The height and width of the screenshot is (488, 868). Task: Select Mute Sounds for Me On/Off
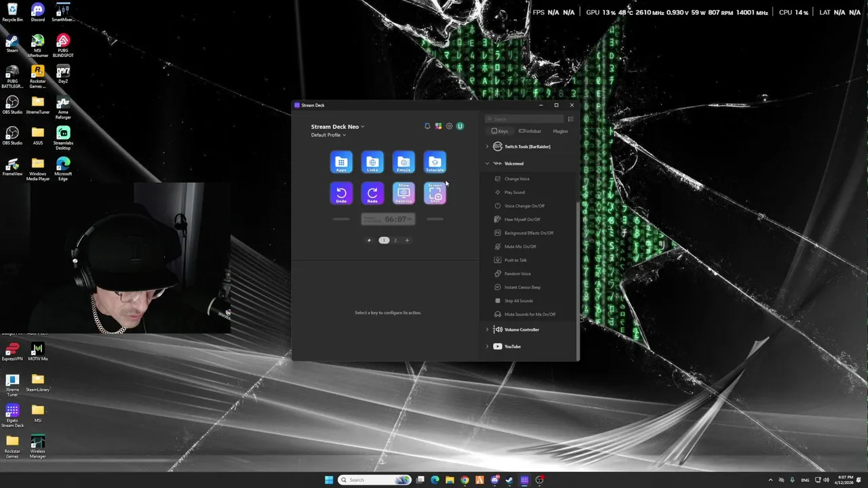point(529,314)
